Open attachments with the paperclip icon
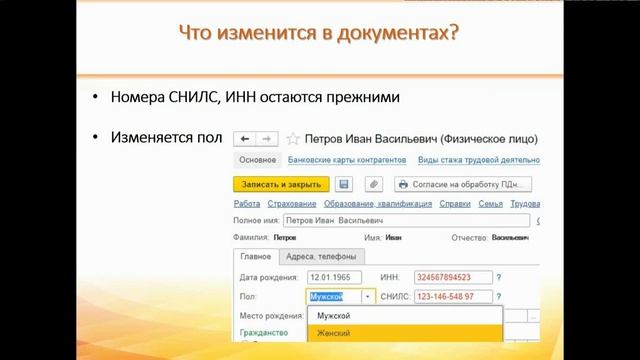Image resolution: width=640 pixels, height=360 pixels. click(x=373, y=184)
